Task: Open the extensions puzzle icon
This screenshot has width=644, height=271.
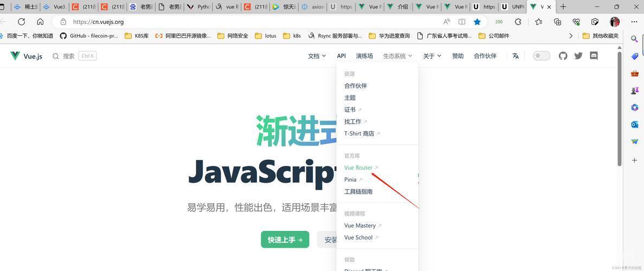Action: [518, 22]
